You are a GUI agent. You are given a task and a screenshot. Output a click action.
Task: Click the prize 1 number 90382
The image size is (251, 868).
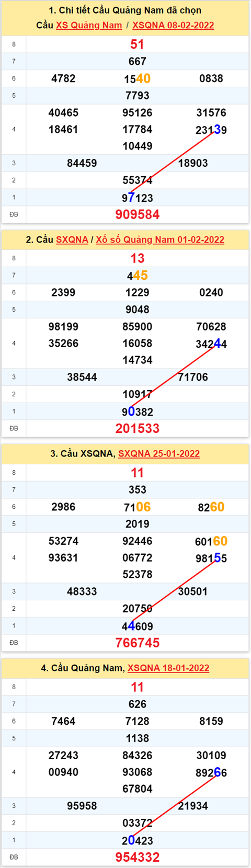[x=138, y=412]
